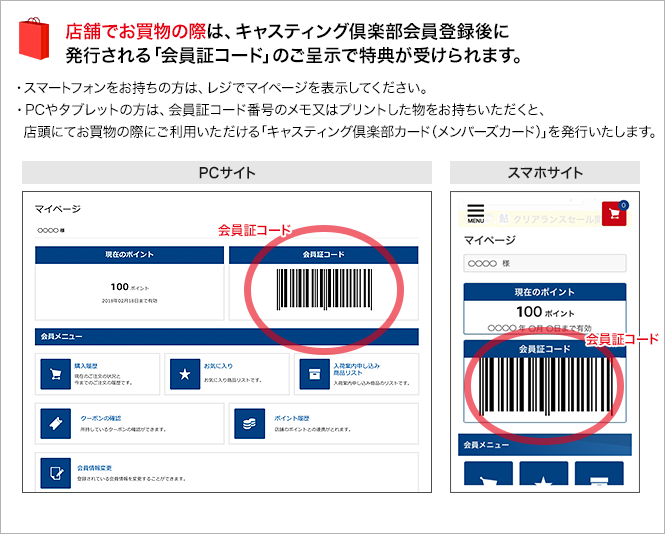Click the ○○○○ 様 name on the PC site
Screen dimensions: 665x534
pyautogui.click(x=51, y=230)
